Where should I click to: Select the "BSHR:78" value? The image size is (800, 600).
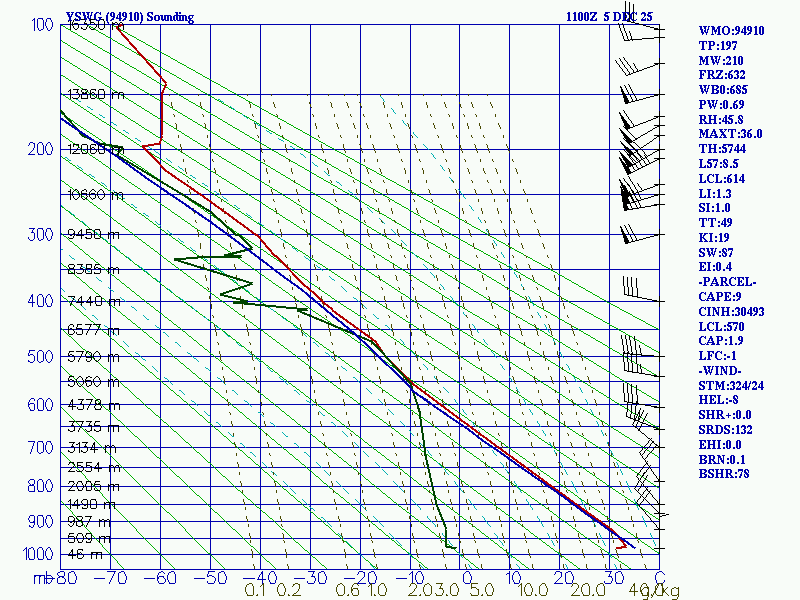[724, 473]
